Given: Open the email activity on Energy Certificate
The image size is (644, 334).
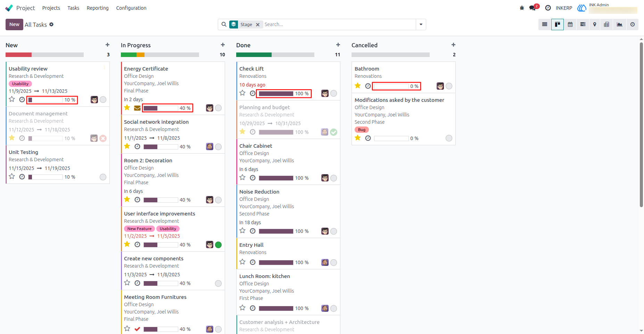Looking at the screenshot, I should coord(137,108).
